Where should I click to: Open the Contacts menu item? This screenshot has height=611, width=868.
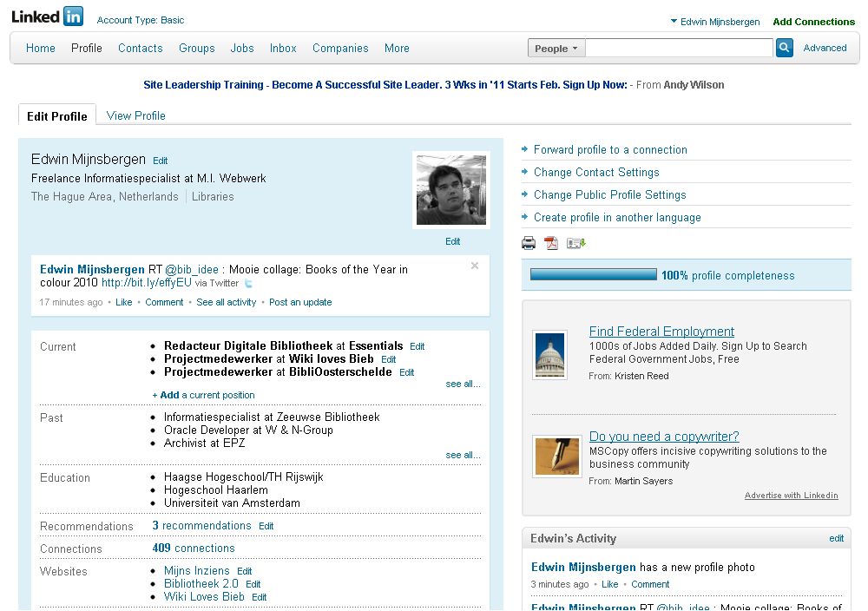click(x=140, y=48)
